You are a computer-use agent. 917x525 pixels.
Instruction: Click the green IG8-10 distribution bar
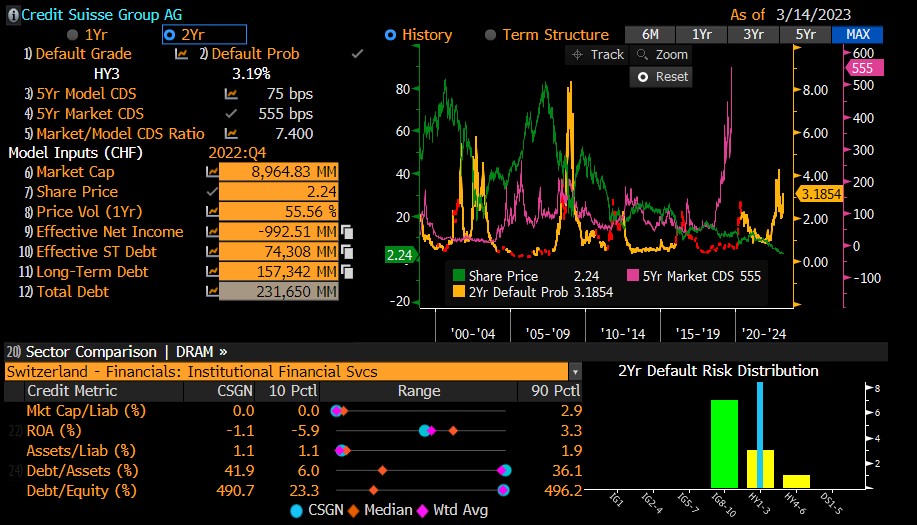pos(724,444)
